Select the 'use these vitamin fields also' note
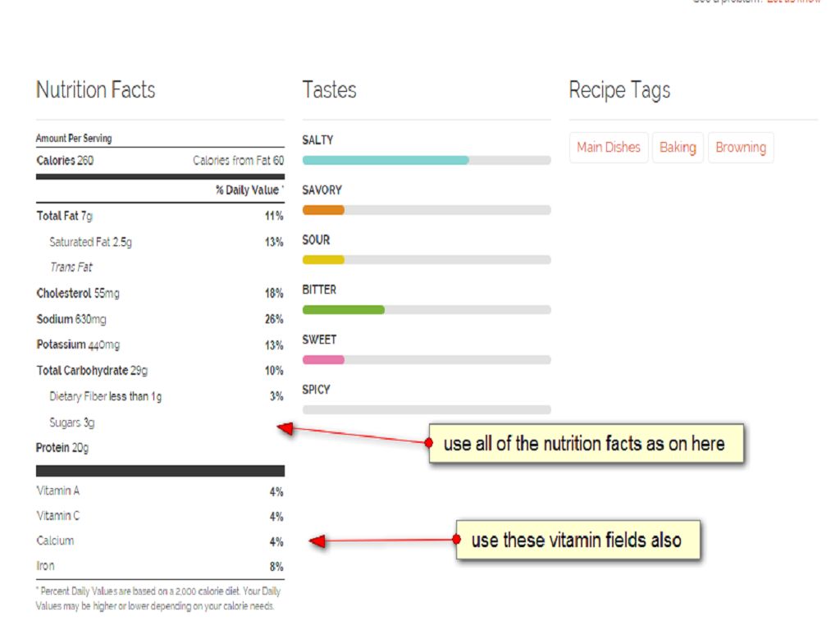Viewport: 840px width, 630px height. tap(577, 541)
